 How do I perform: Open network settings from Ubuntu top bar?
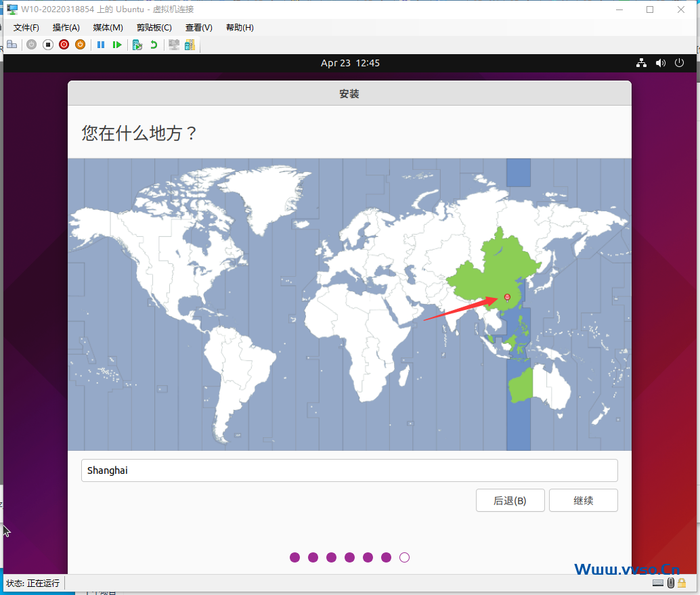point(641,62)
